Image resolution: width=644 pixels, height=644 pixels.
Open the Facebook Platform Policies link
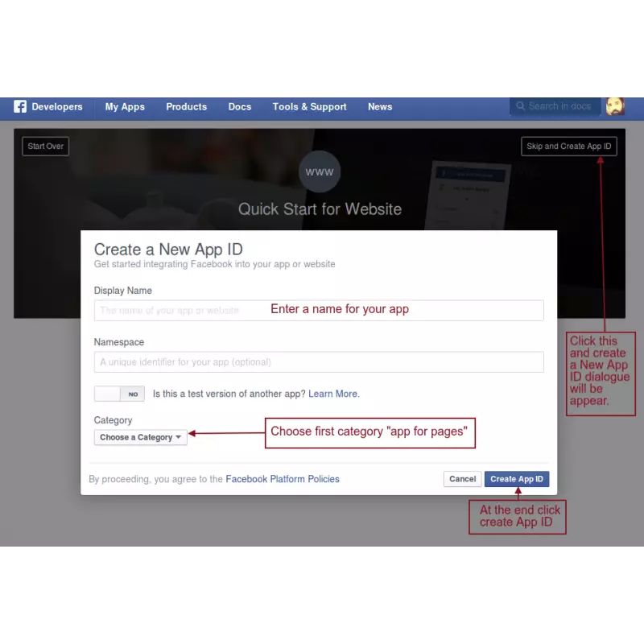click(283, 479)
